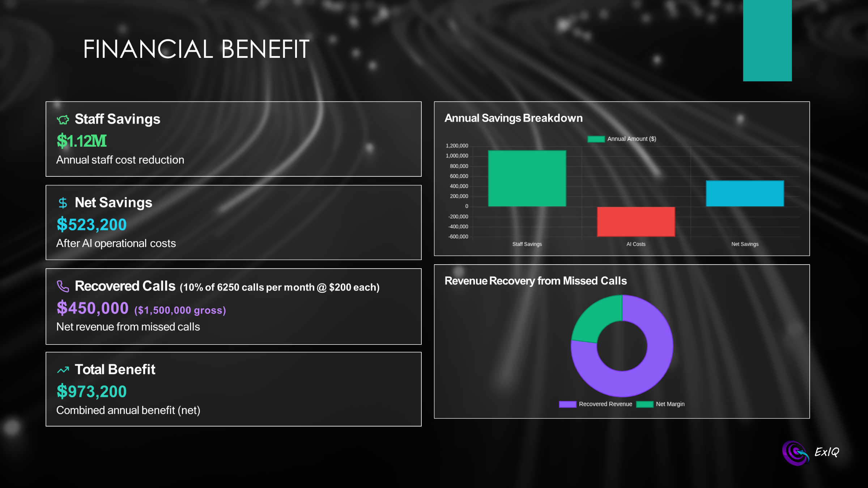868x488 pixels.
Task: Click the red AI Costs bar
Action: (636, 222)
